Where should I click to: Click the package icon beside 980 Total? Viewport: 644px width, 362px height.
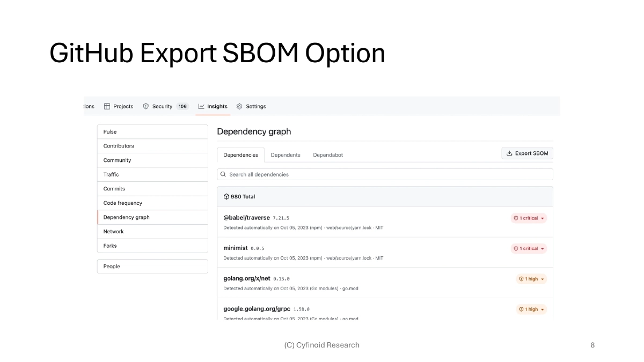(x=226, y=197)
